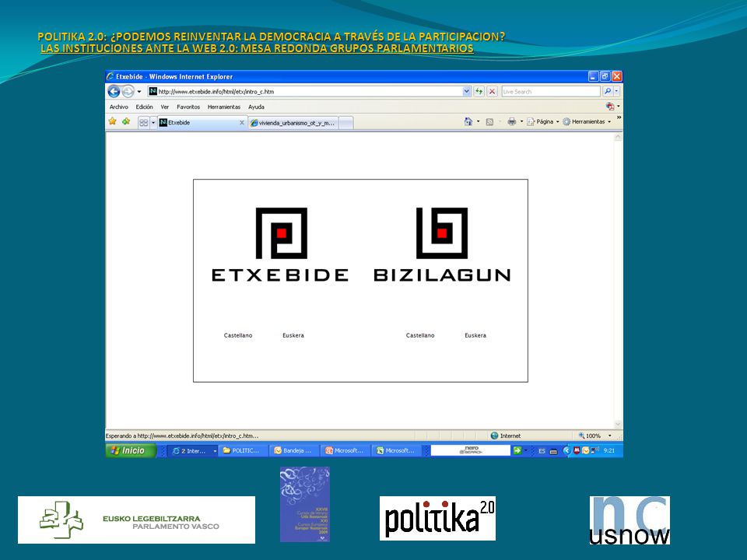Screen dimensions: 747x560
Task: Open search options dropdown arrow
Action: click(x=616, y=92)
